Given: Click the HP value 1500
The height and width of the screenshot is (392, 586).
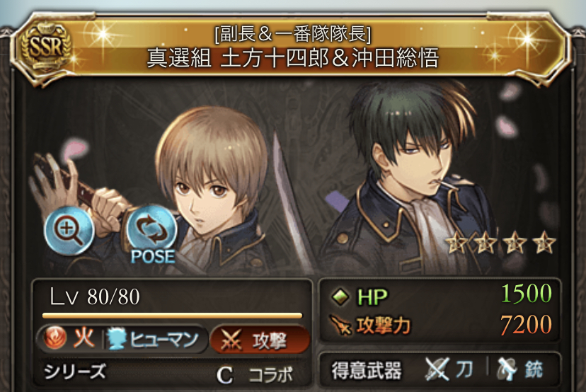Looking at the screenshot, I should [x=527, y=294].
